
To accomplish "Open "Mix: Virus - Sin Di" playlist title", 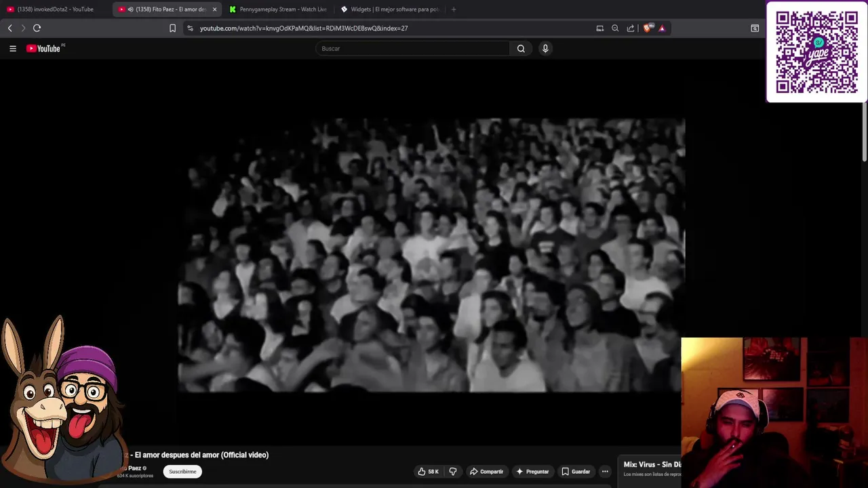I will pyautogui.click(x=652, y=464).
